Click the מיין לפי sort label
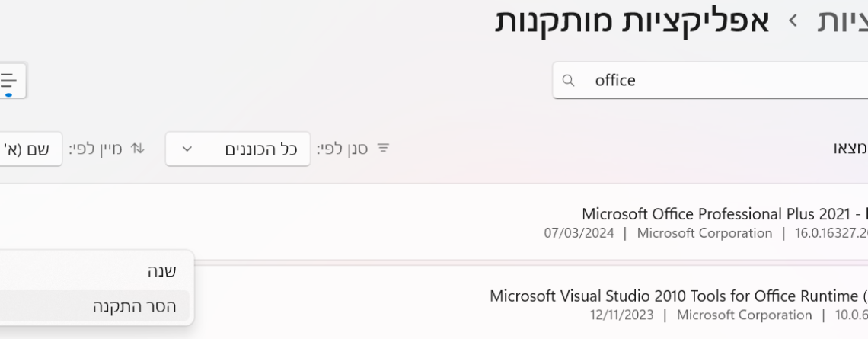The height and width of the screenshot is (339, 868). click(x=99, y=147)
